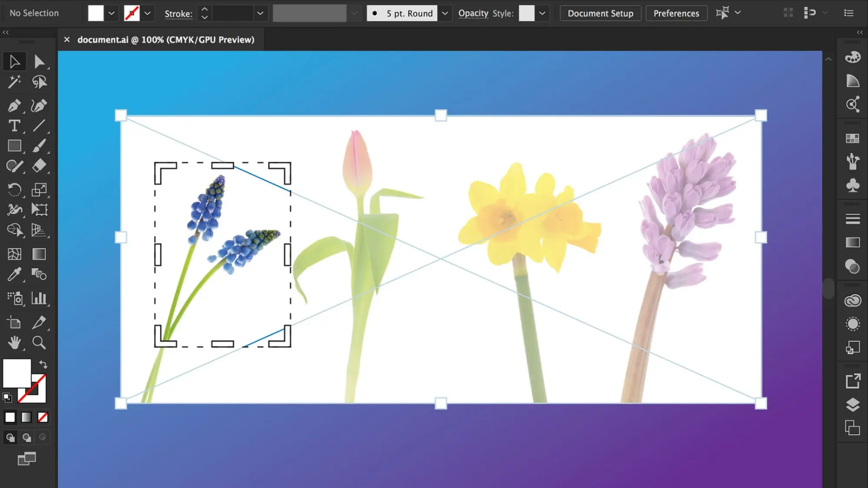Expand the Opacity style dropdown
This screenshot has width=868, height=488.
[x=542, y=13]
